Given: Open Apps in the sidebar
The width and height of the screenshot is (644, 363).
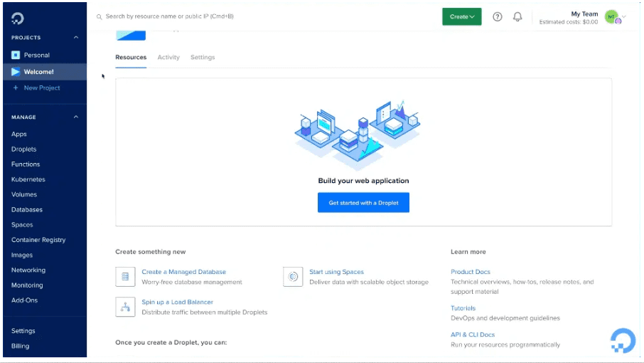Looking at the screenshot, I should pos(19,134).
